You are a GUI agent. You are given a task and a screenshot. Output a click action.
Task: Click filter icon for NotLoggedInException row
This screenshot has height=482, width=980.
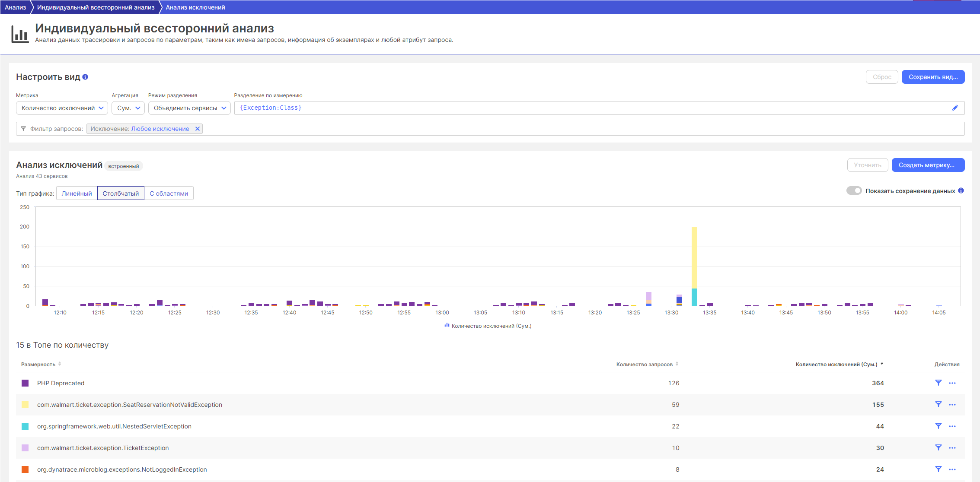point(938,469)
